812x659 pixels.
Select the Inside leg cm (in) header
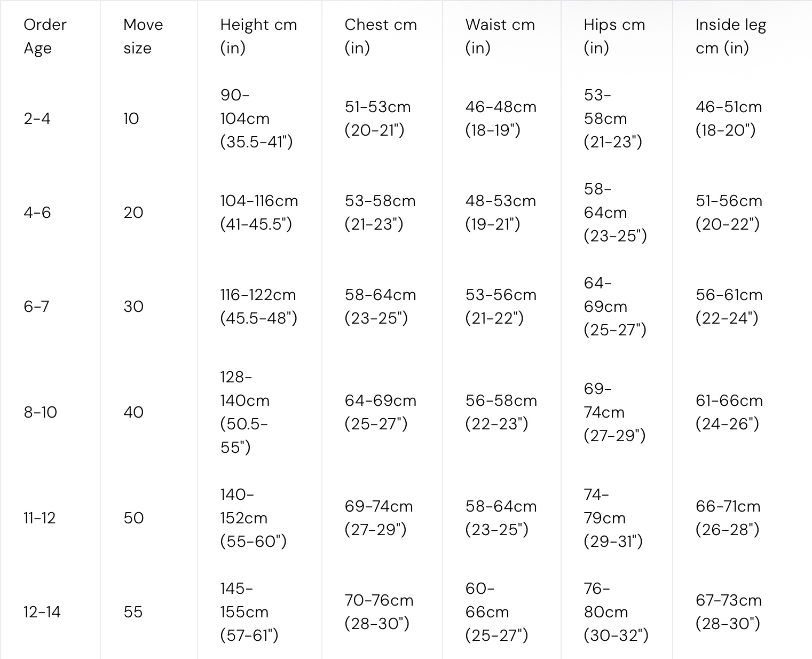pos(730,36)
